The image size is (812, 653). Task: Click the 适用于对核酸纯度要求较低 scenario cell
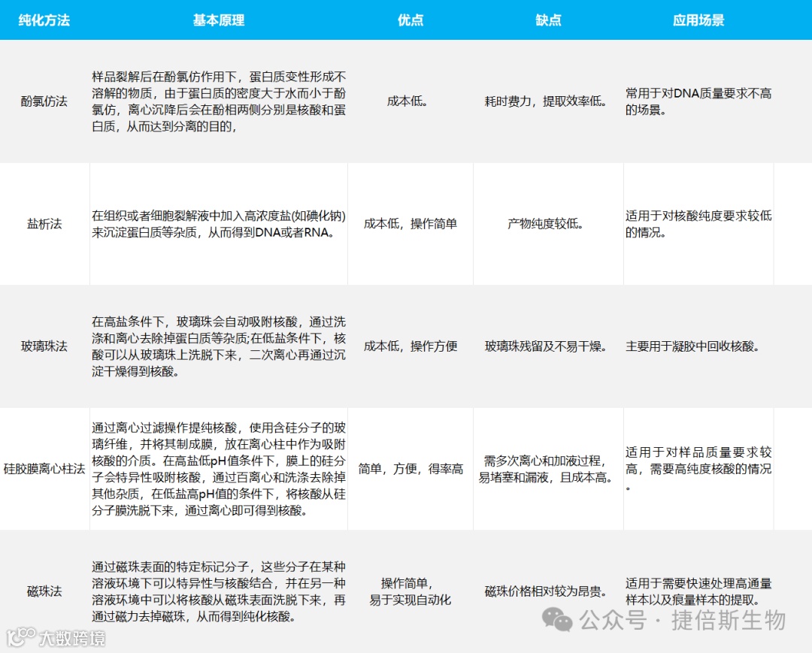tap(698, 224)
